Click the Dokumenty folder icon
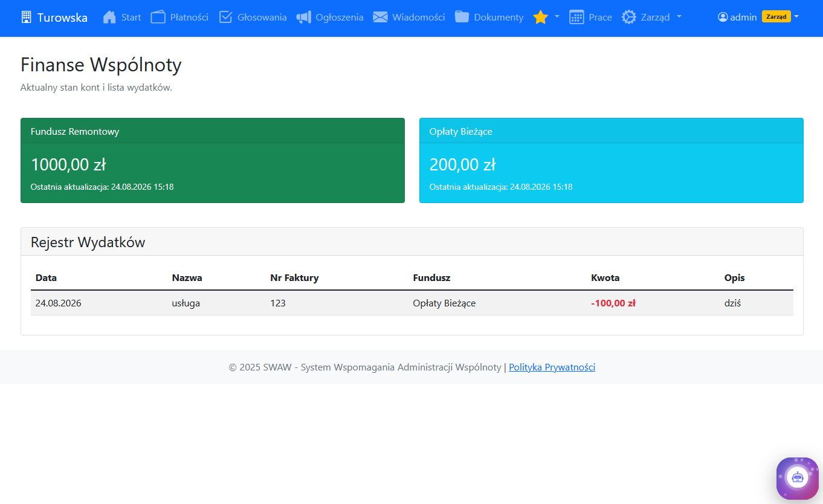The width and height of the screenshot is (823, 504). click(x=462, y=17)
